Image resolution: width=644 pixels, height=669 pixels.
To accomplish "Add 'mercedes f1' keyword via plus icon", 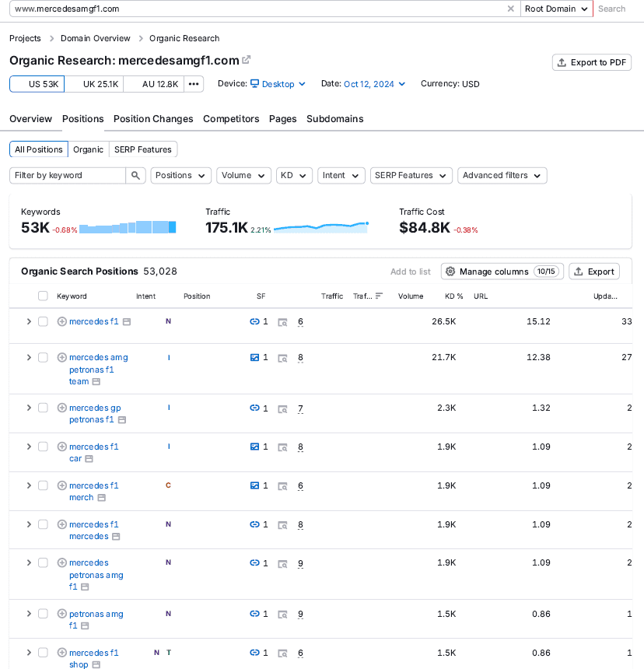I will (62, 321).
